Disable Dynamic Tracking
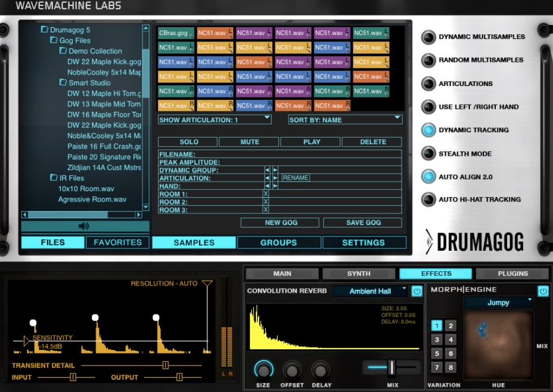Image resolution: width=553 pixels, height=392 pixels. point(429,130)
